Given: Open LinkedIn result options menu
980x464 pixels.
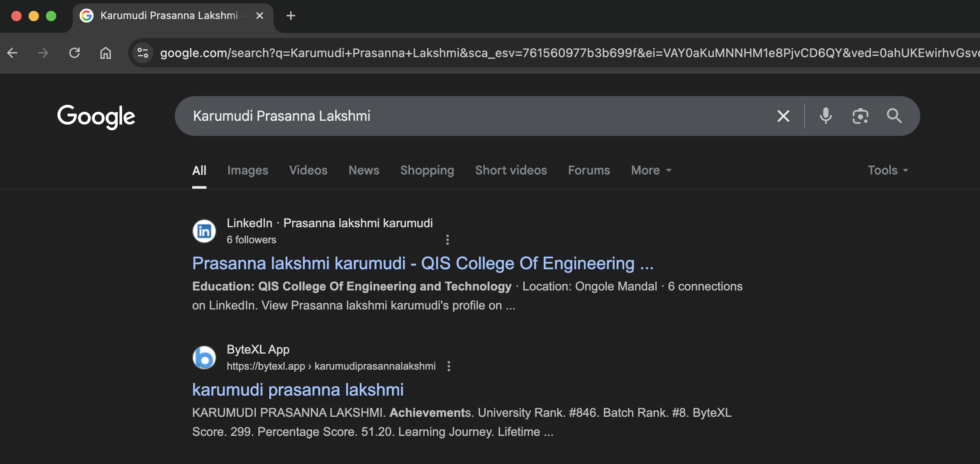Looking at the screenshot, I should tap(448, 240).
